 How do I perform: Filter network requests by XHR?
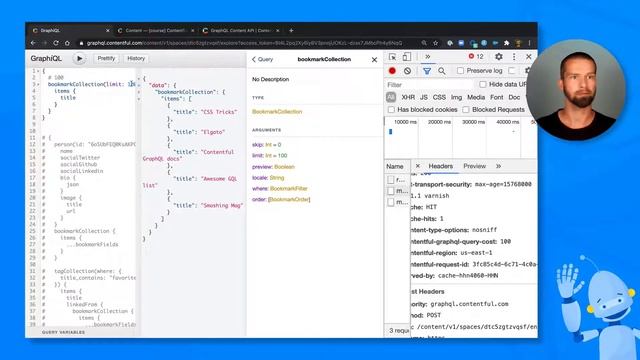point(408,97)
